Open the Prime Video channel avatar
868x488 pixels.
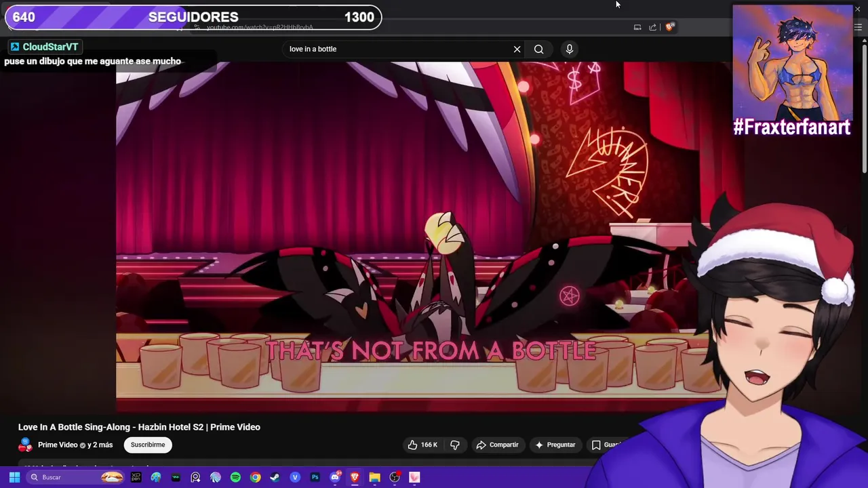pos(26,445)
